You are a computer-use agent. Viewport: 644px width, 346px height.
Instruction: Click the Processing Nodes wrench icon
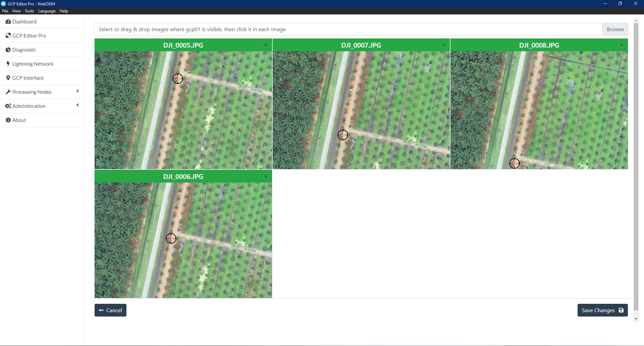(x=8, y=91)
